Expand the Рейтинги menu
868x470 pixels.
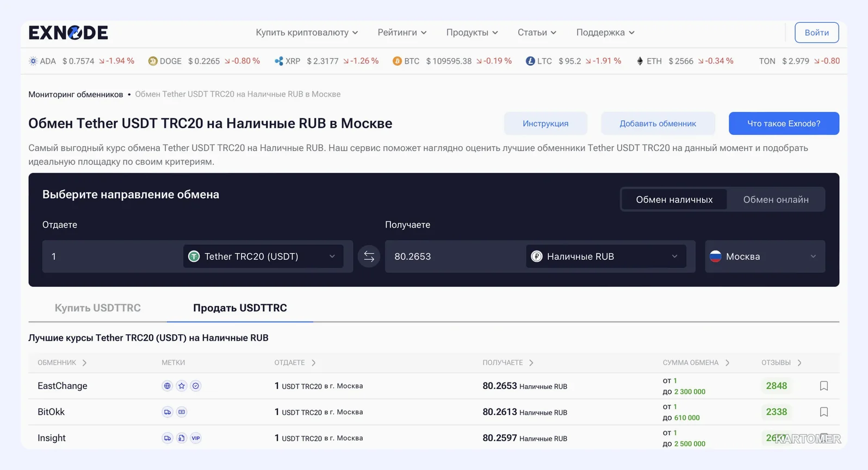402,33
